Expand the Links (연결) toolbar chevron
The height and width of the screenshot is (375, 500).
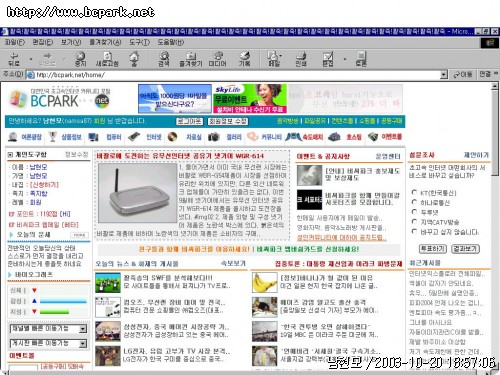(x=496, y=73)
